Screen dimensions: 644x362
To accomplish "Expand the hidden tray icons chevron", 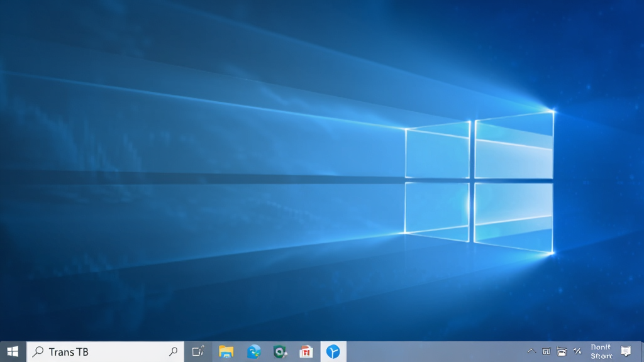I will point(531,351).
